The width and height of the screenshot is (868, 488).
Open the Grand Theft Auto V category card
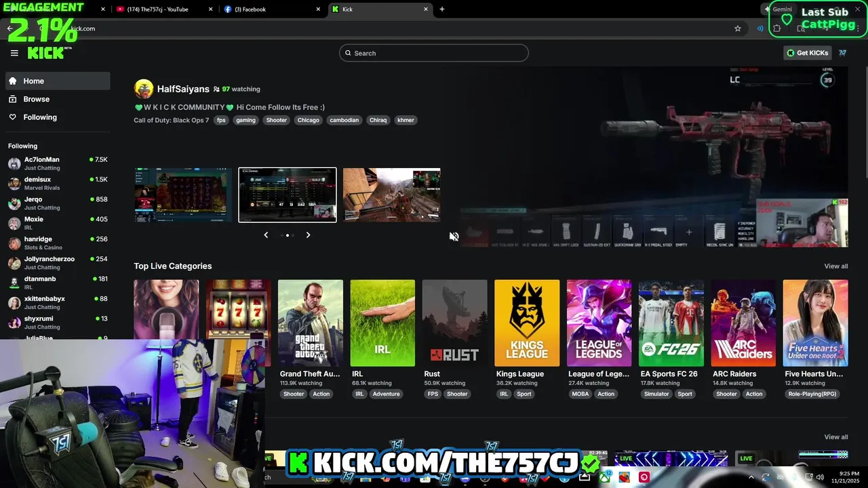point(311,323)
